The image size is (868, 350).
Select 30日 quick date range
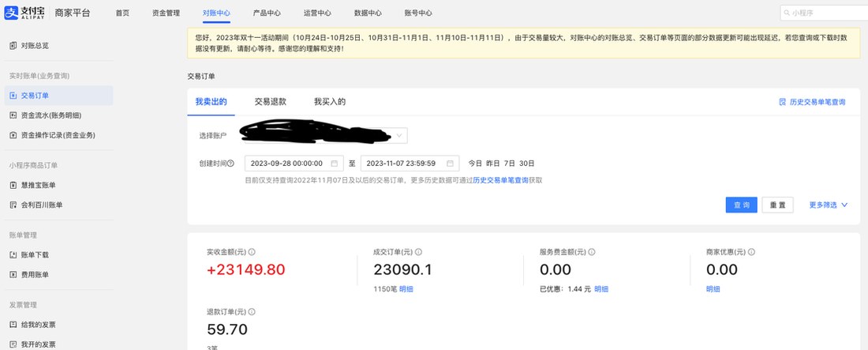coord(527,164)
